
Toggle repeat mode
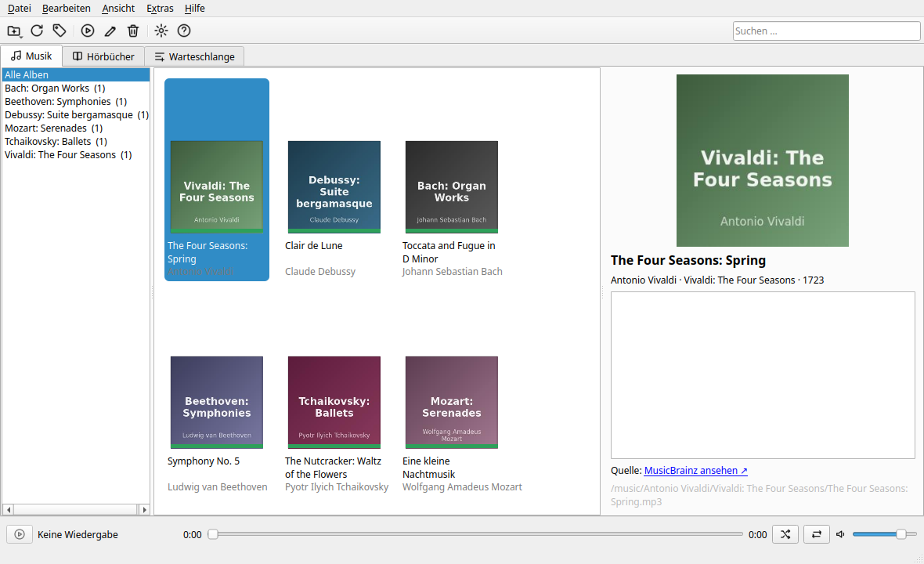(816, 534)
